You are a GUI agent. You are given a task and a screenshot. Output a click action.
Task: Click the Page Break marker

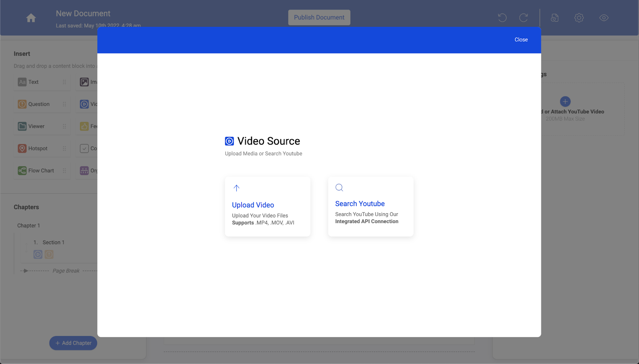66,271
